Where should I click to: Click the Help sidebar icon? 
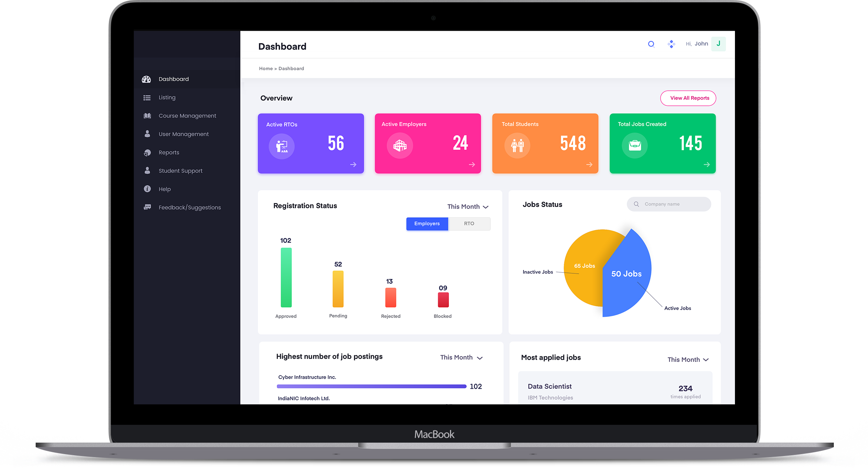[148, 189]
